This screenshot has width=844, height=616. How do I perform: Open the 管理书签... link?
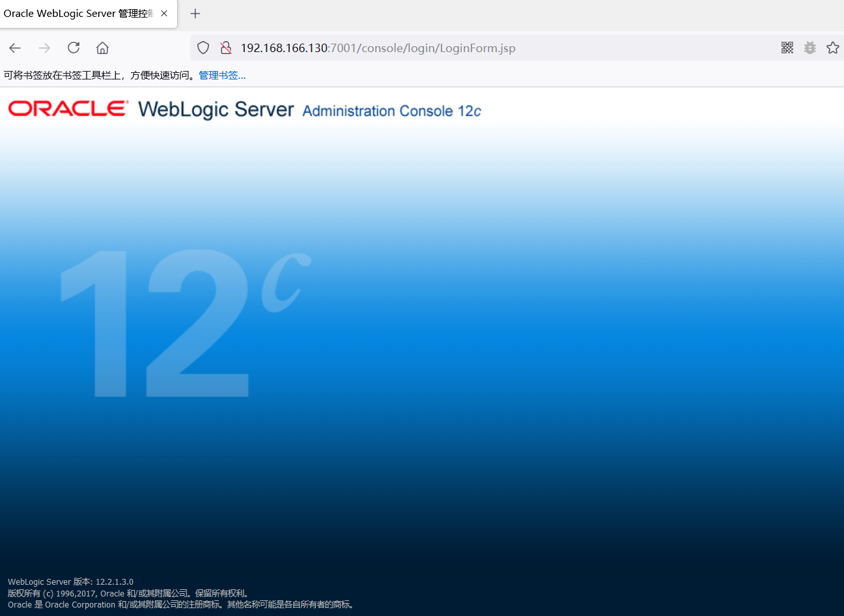[222, 76]
